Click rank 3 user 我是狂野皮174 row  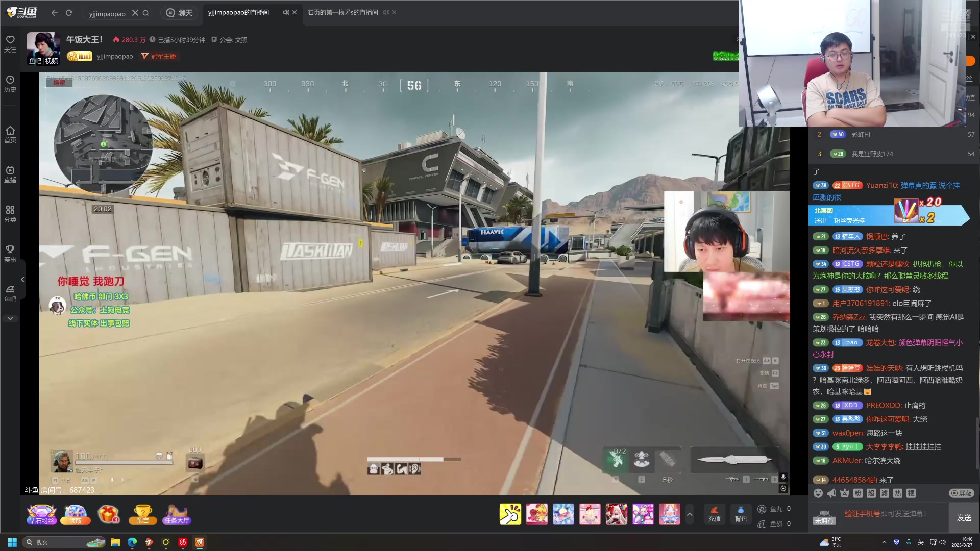point(894,154)
